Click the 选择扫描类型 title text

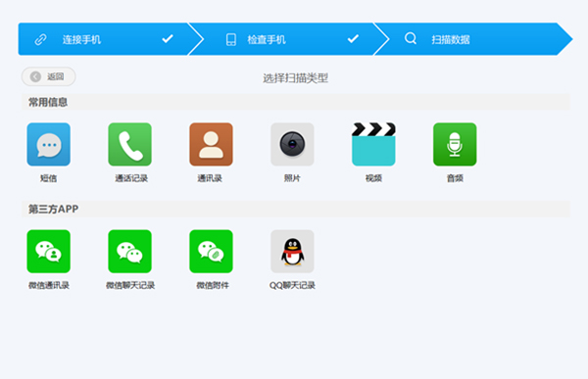click(x=296, y=78)
